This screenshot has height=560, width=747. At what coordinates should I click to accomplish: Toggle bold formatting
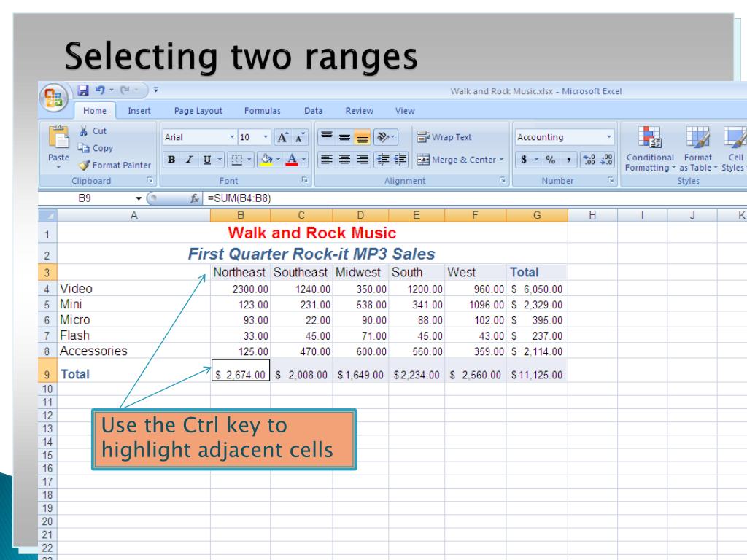[x=171, y=160]
